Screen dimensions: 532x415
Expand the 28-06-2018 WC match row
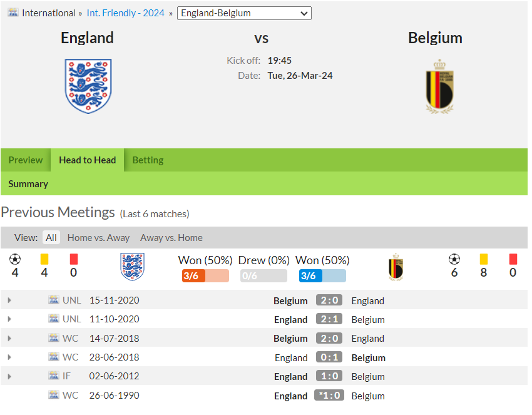click(9, 357)
